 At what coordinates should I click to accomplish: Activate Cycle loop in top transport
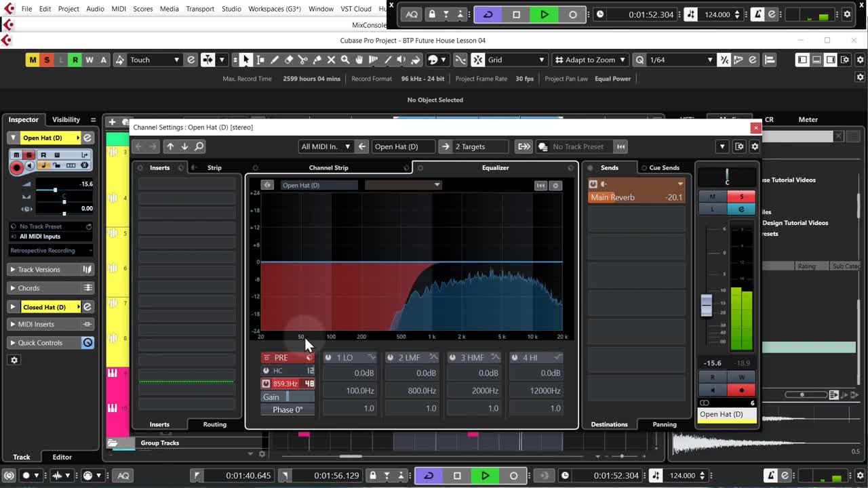[488, 14]
